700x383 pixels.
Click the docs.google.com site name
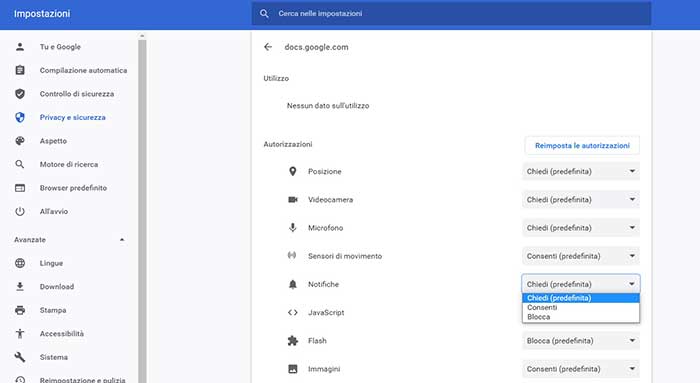[x=317, y=47]
